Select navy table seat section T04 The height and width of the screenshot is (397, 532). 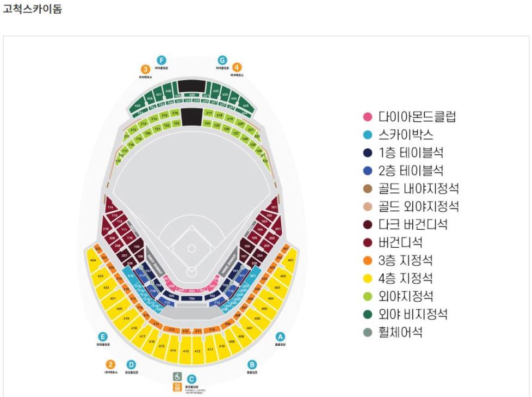click(192, 298)
